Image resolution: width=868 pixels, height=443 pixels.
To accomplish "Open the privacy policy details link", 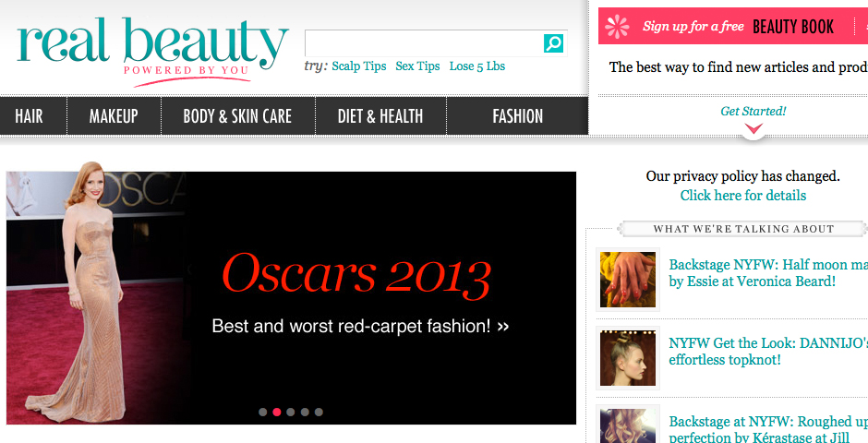I will [x=743, y=196].
